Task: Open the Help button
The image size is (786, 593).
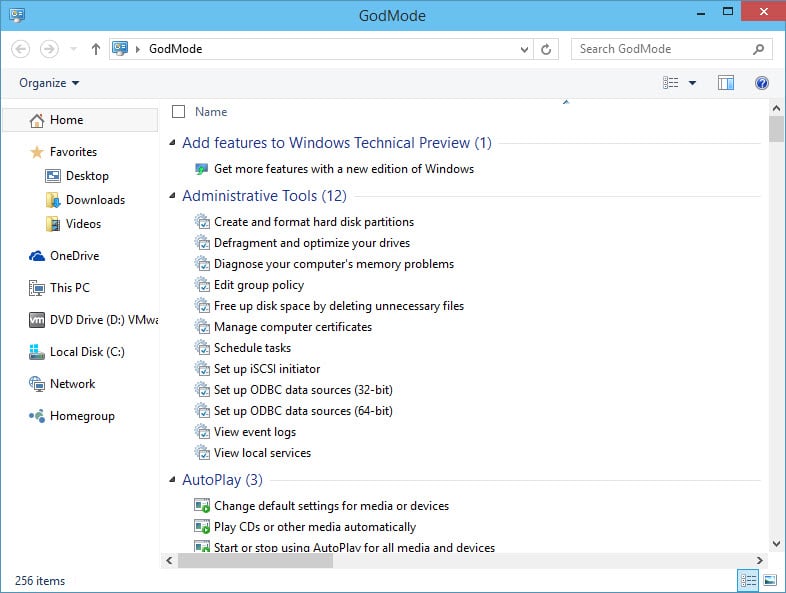Action: (x=761, y=83)
